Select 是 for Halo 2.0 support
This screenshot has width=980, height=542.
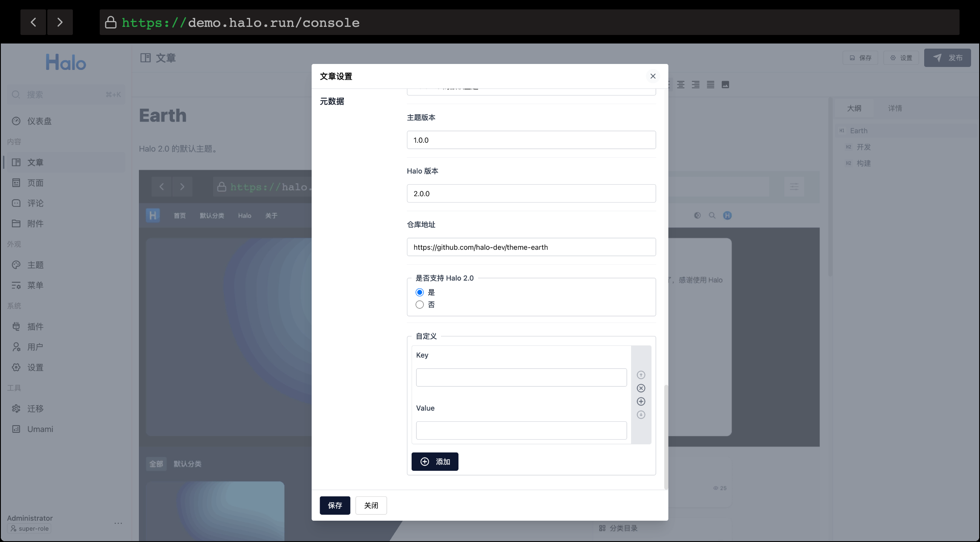419,292
